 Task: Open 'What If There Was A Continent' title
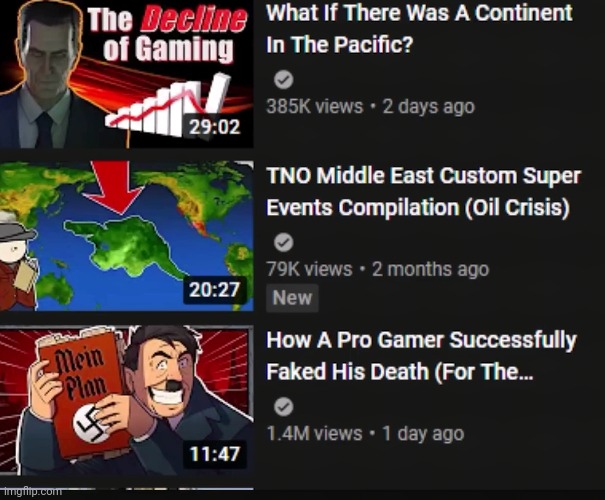[419, 29]
